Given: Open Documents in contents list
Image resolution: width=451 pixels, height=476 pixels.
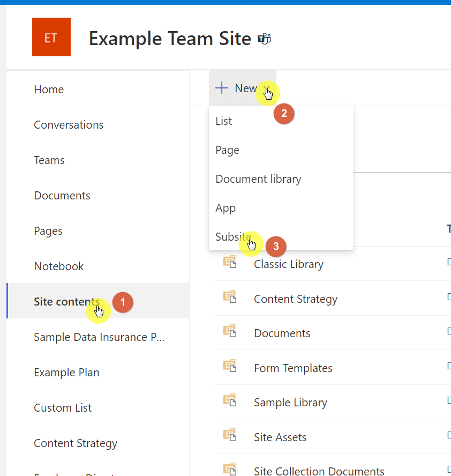Looking at the screenshot, I should point(282,333).
